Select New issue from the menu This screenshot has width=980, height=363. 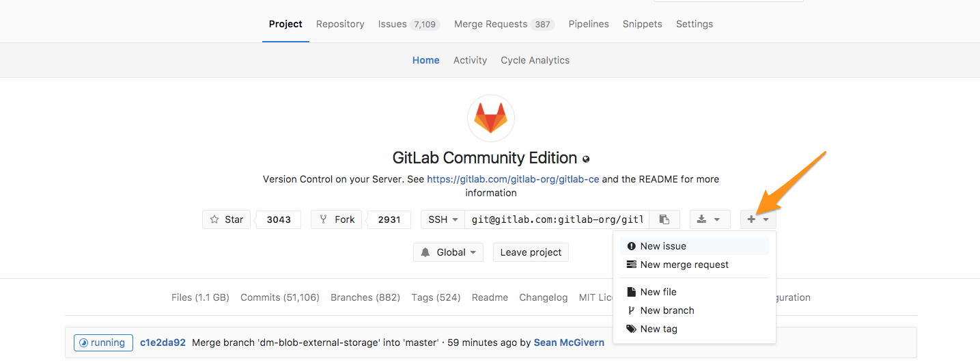662,246
